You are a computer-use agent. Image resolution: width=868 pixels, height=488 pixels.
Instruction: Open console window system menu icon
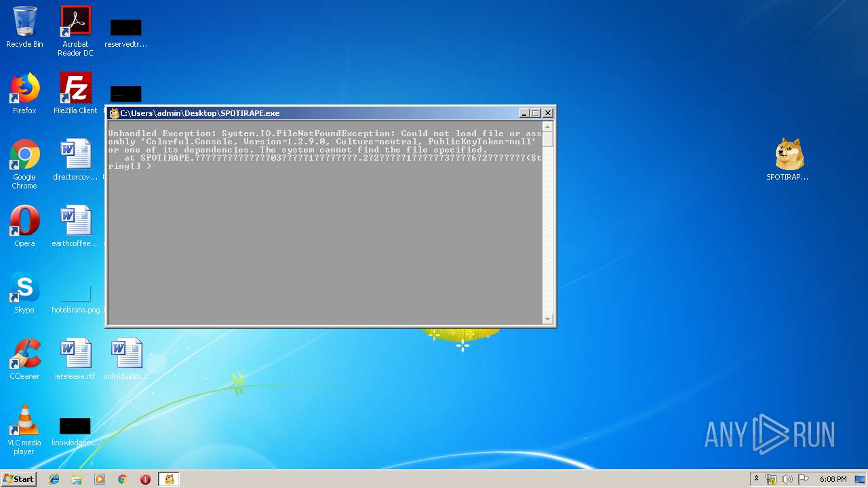(115, 113)
